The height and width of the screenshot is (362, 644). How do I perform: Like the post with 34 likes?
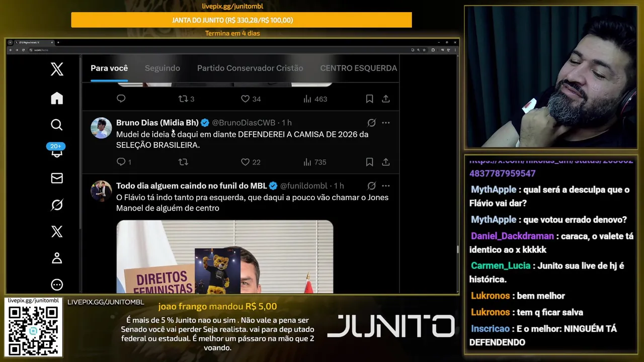coord(251,99)
